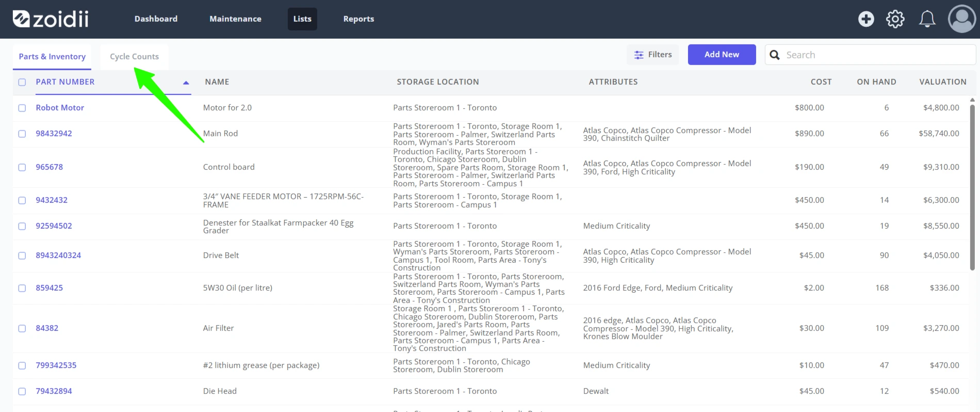Select all rows with the header checkbox
Viewport: 980px width, 412px height.
click(22, 82)
